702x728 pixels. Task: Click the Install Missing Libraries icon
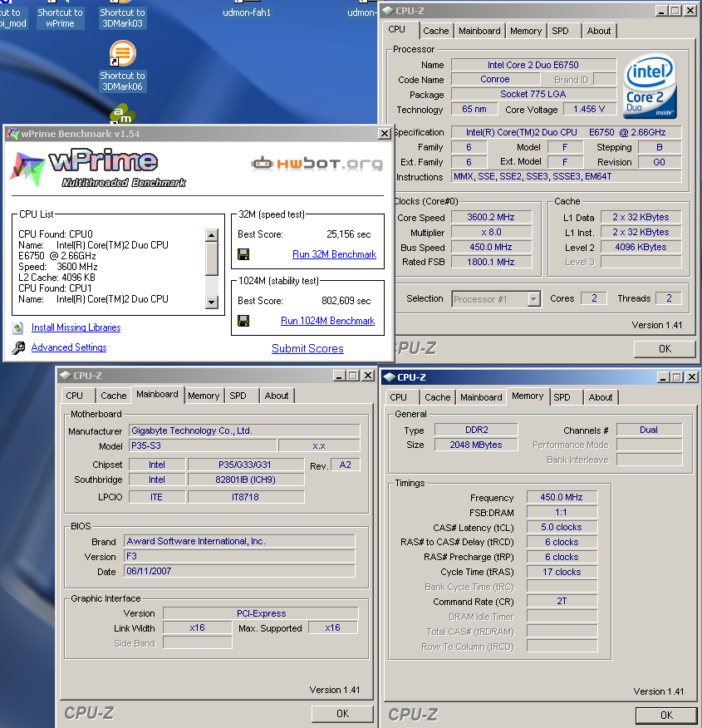click(x=18, y=327)
